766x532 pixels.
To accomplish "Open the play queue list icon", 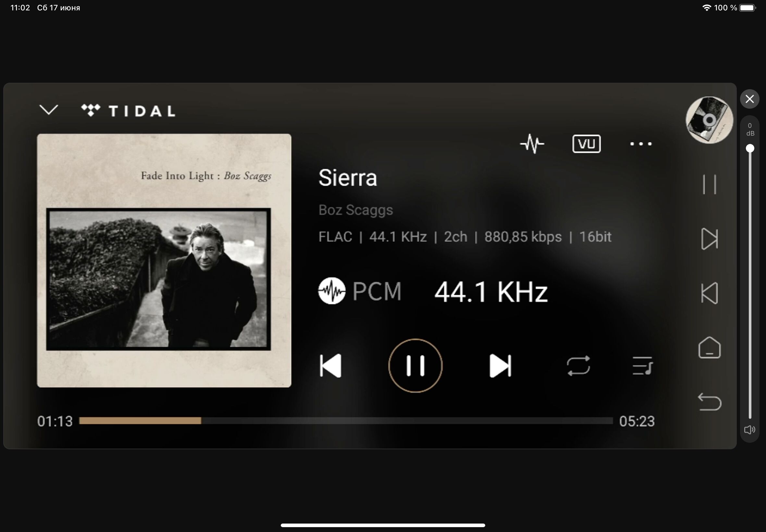I will coord(642,366).
